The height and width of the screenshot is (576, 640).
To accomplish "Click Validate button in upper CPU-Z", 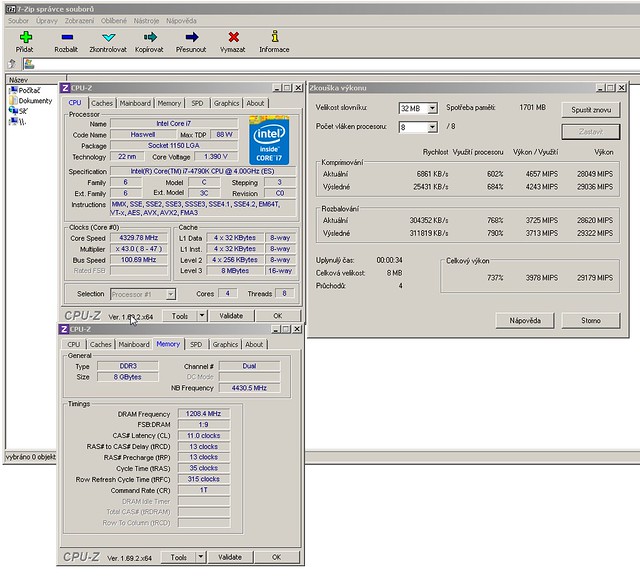I will (x=231, y=316).
